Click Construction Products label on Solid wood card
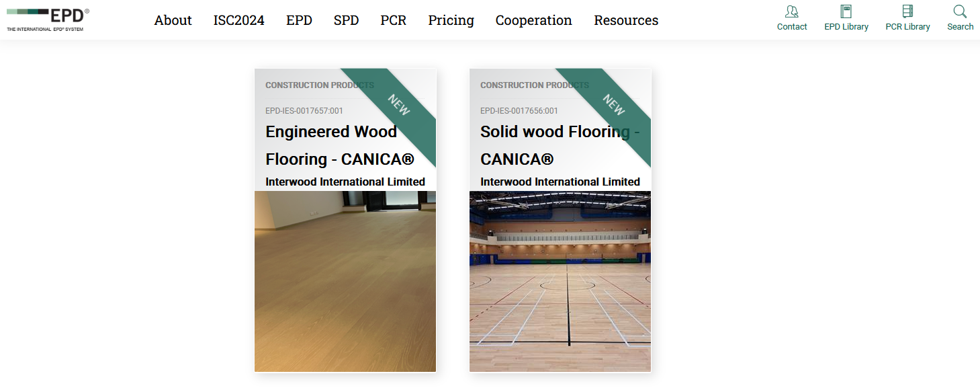The image size is (980, 388). [535, 85]
